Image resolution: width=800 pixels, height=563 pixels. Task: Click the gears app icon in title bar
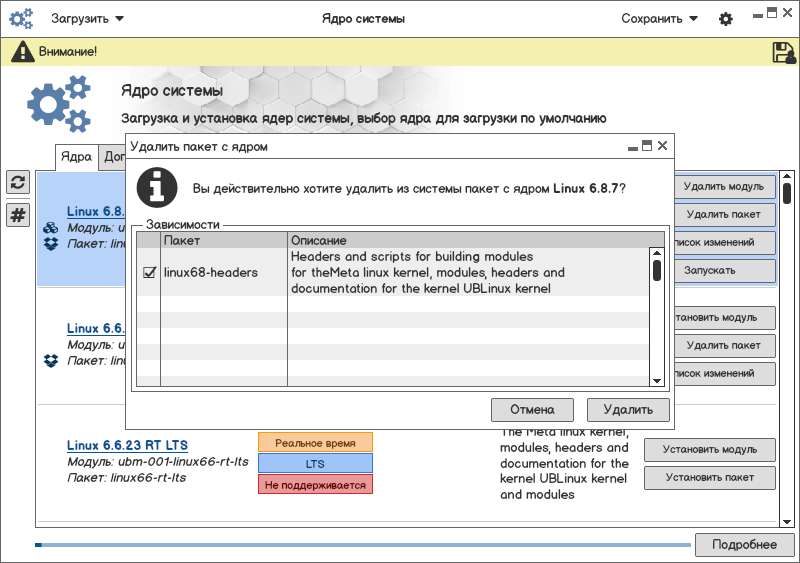[x=22, y=19]
